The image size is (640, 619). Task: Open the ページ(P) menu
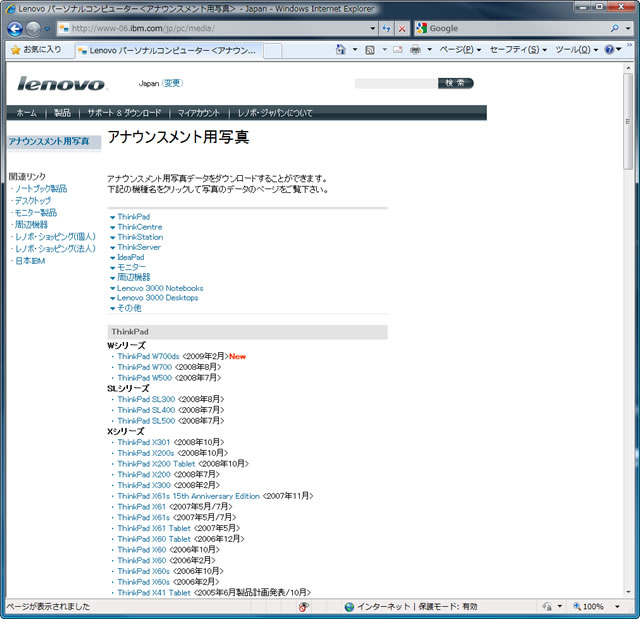click(460, 50)
